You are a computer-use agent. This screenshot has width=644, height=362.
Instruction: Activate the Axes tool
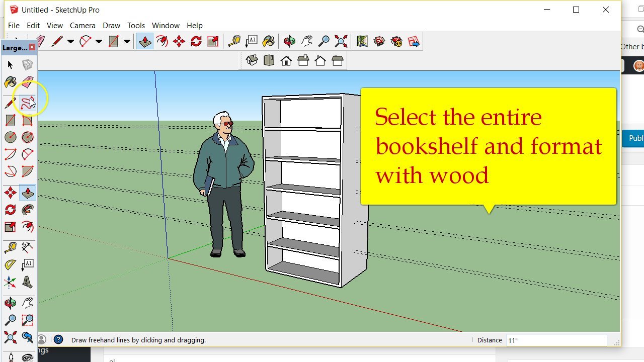10,282
